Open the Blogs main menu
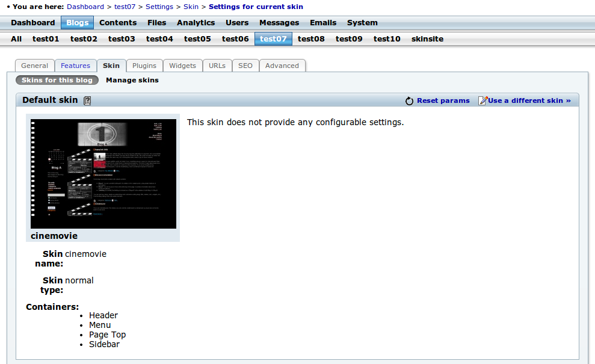 coord(78,23)
